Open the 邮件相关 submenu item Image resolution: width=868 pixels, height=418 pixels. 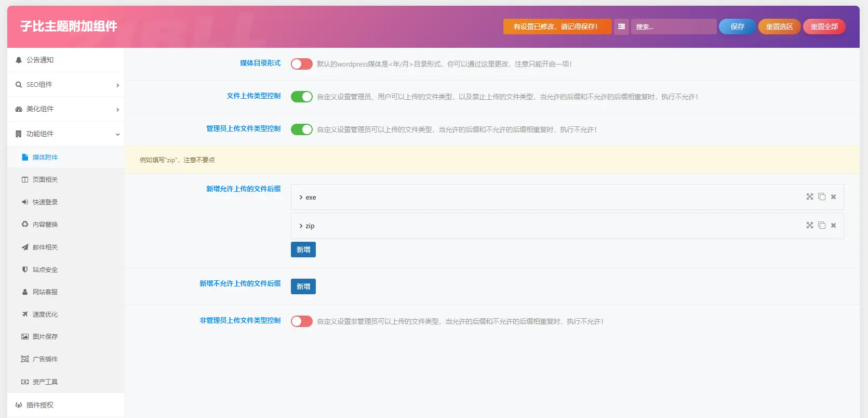click(65, 247)
